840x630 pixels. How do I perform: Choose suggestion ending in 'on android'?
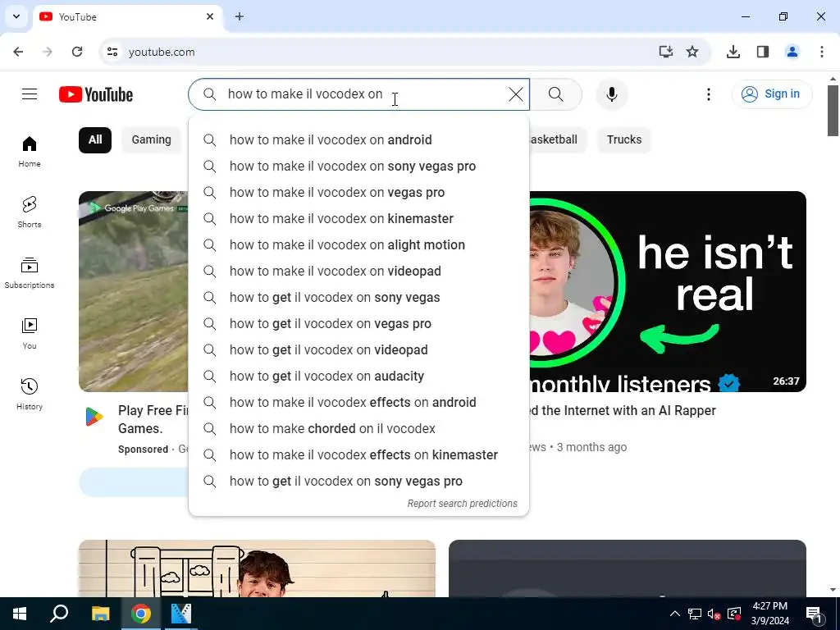(359, 139)
